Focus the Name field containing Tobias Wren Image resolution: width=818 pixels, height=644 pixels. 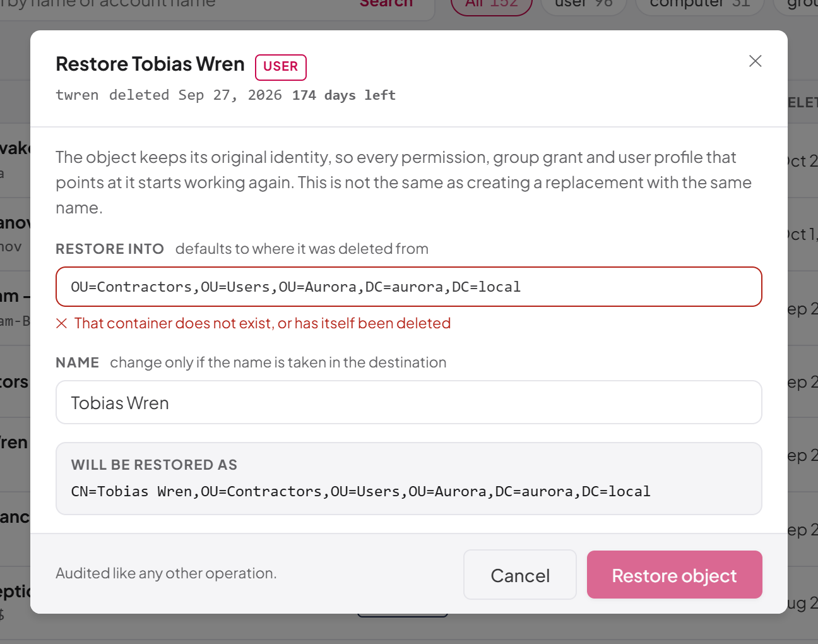point(409,402)
